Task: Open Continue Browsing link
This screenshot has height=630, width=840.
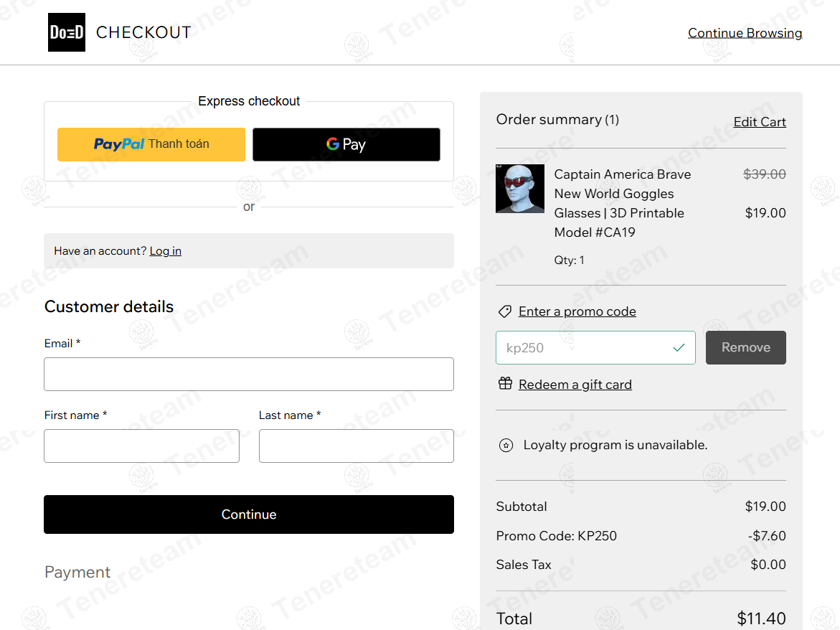Action: pyautogui.click(x=745, y=32)
